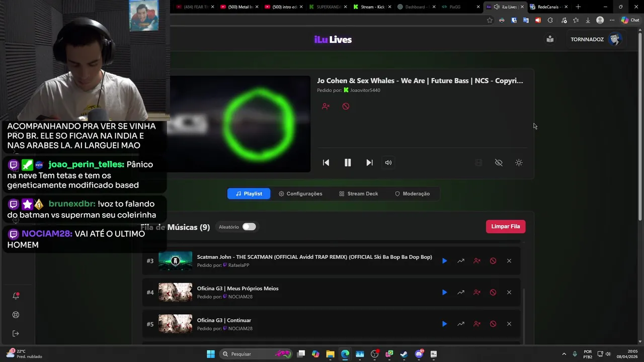The image size is (644, 362).
Task: Mute the iLu Lives tab audio icon
Action: 497,7
